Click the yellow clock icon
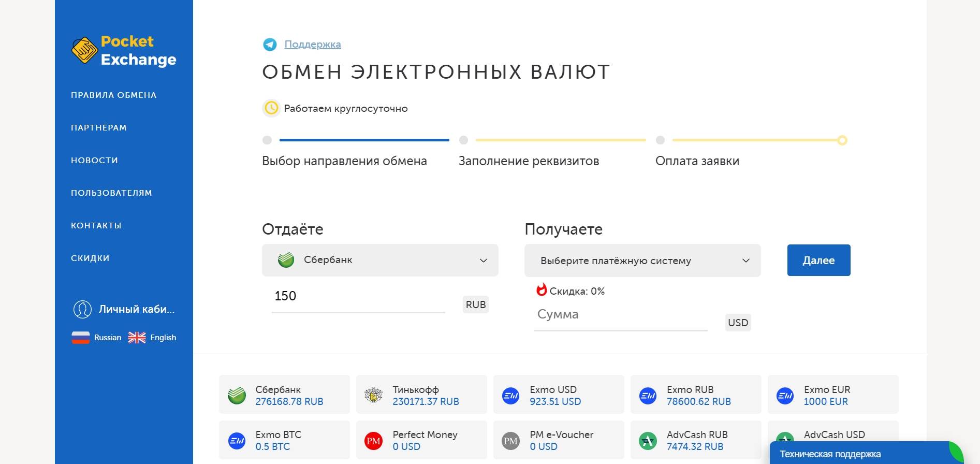The image size is (980, 464). tap(271, 108)
